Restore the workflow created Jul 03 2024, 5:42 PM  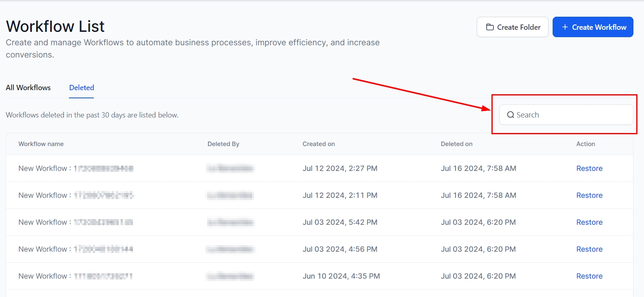coord(589,222)
